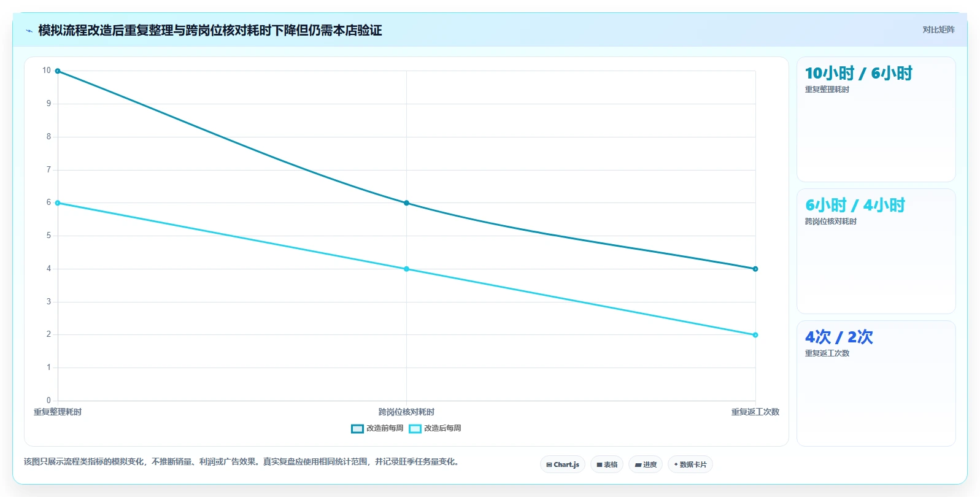The image size is (980, 497).
Task: Click the 跨岗位核对耗时 x-axis label
Action: click(406, 412)
